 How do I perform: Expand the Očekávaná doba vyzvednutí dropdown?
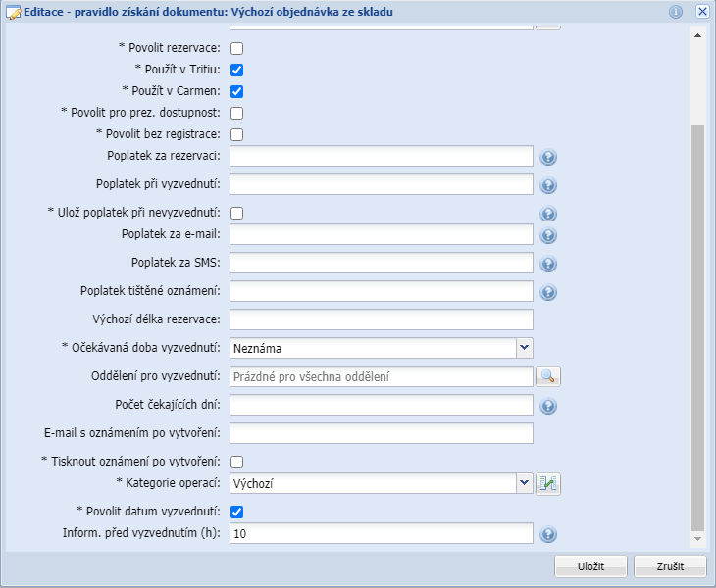pos(524,347)
